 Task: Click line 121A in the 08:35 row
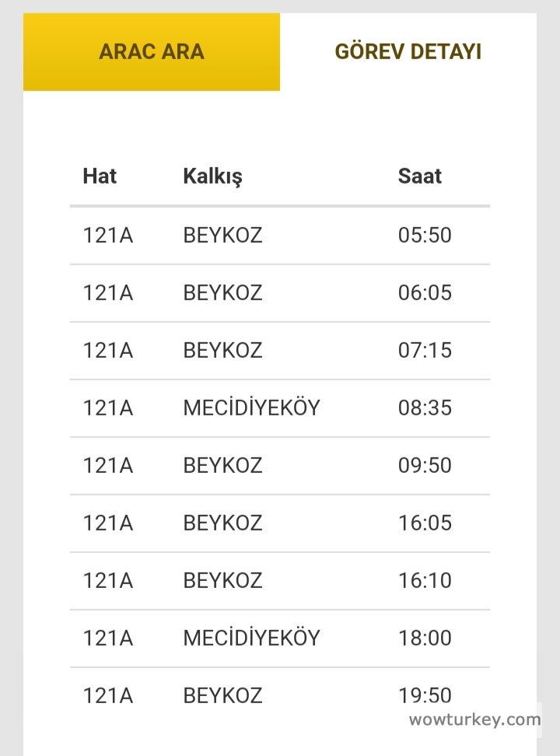[x=108, y=408]
